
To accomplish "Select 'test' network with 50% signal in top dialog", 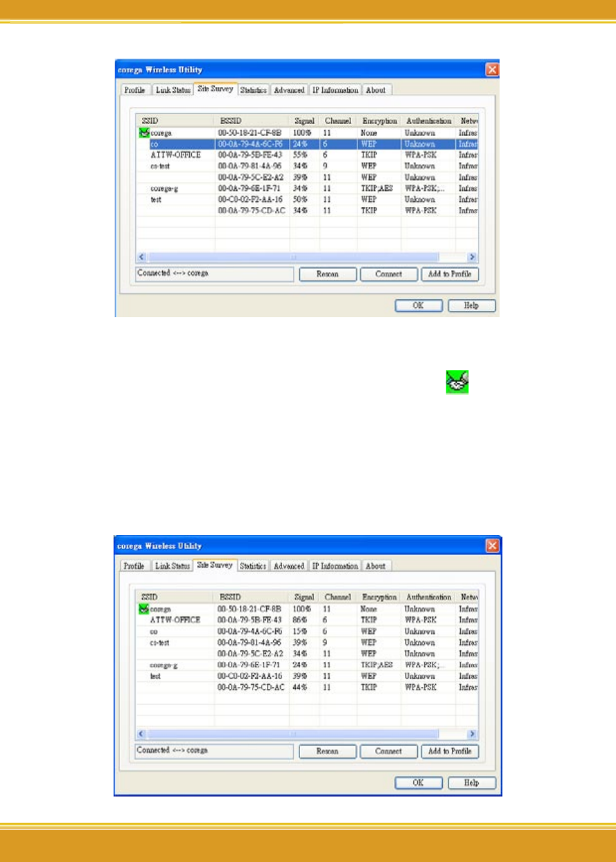I will [x=307, y=199].
